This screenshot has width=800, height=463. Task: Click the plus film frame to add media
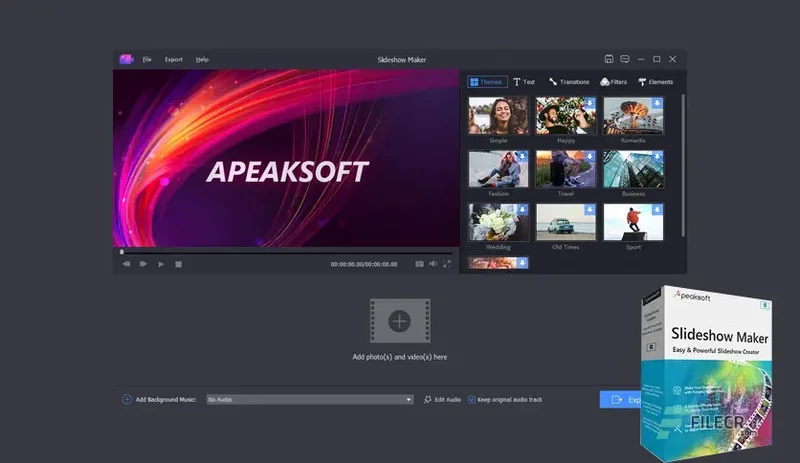400,321
